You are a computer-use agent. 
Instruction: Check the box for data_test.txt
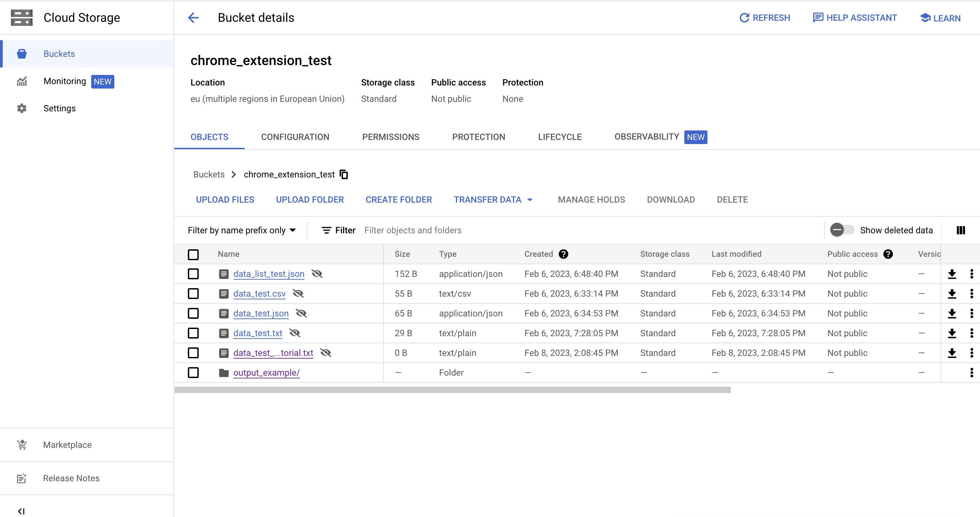click(193, 333)
